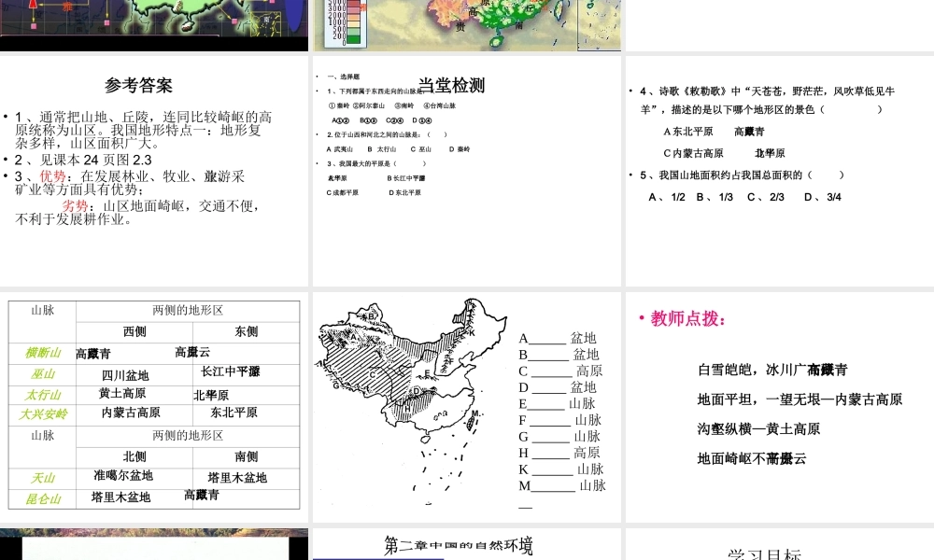Image resolution: width=934 pixels, height=560 pixels.
Task: Click the line '地面平坦,一望无垠—内蒙古高原'
Action: point(800,399)
